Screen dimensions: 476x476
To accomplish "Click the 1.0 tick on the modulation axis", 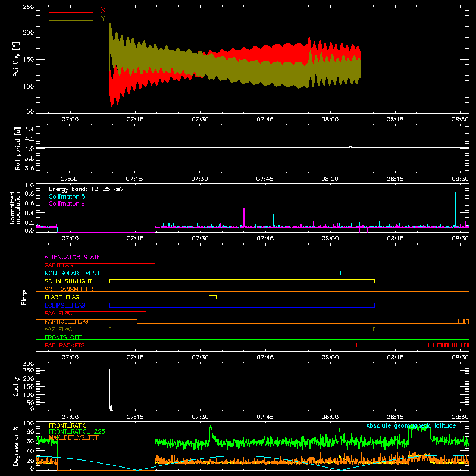I will coord(29,185).
